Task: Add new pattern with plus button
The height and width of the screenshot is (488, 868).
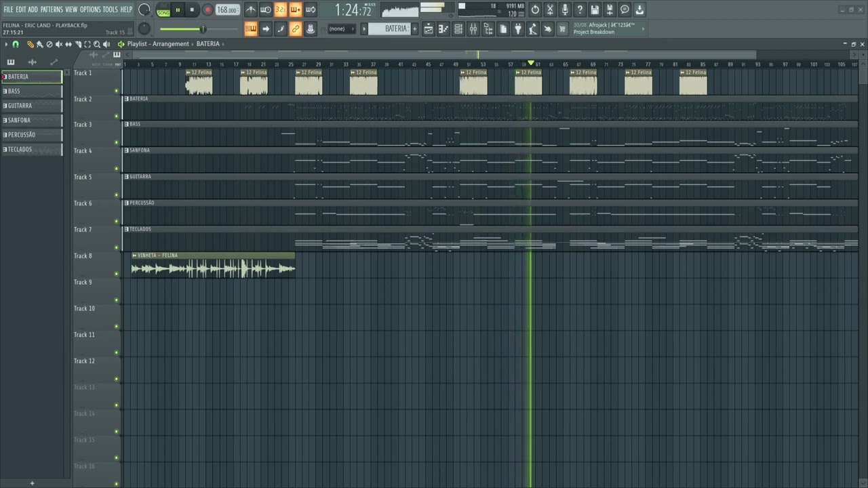Action: [414, 28]
